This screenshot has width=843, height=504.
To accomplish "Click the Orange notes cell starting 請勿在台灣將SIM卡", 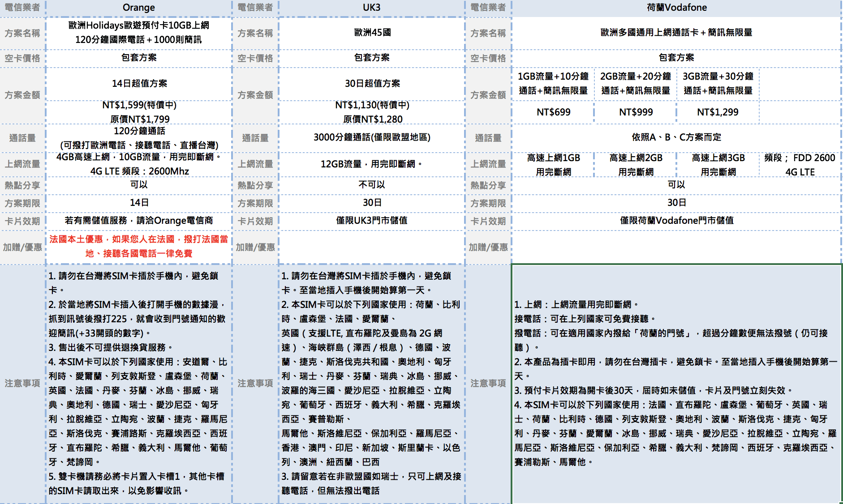I will (139, 384).
